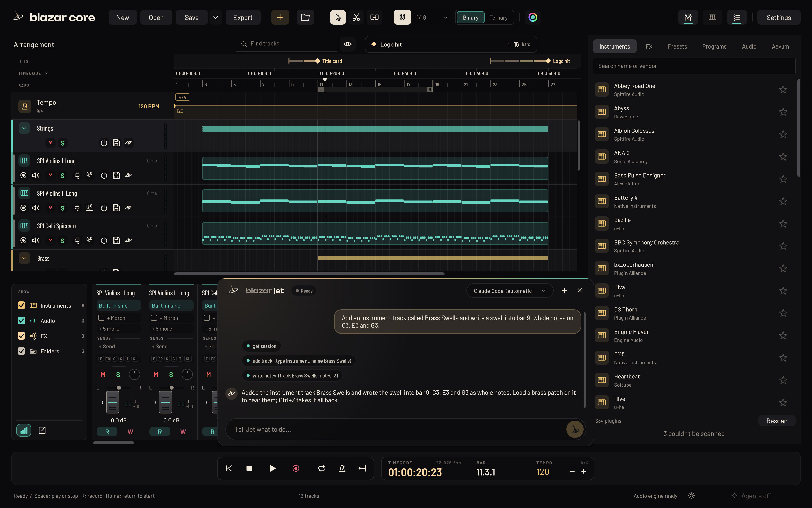Return to start with rewind button
This screenshot has height=508, width=812.
click(x=229, y=468)
